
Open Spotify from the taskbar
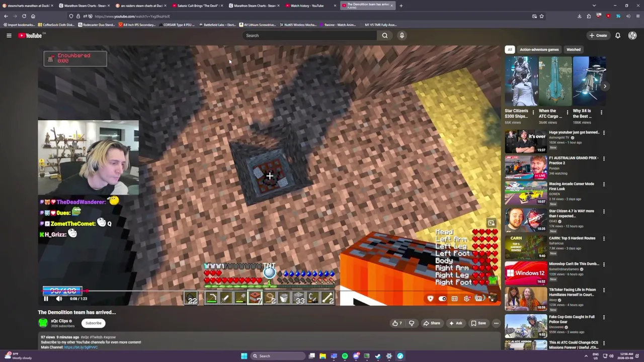pyautogui.click(x=345, y=356)
